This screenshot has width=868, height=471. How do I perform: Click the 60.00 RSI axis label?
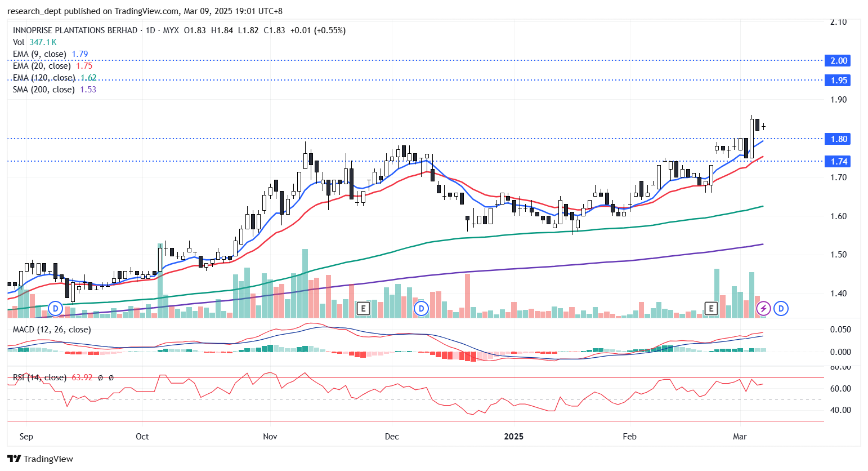pyautogui.click(x=840, y=389)
